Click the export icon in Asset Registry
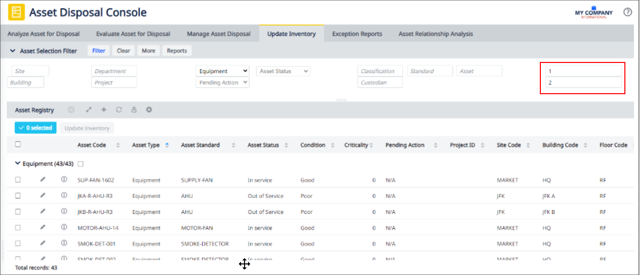Image resolution: width=644 pixels, height=275 pixels. [134, 110]
